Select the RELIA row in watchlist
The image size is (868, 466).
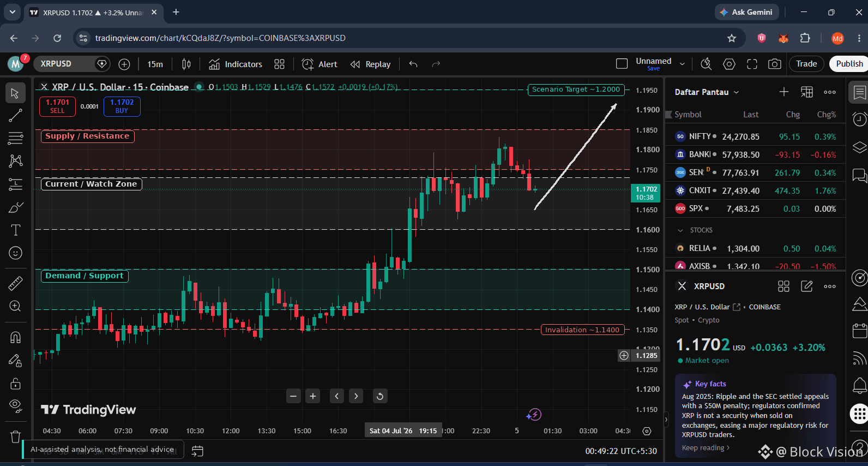pyautogui.click(x=756, y=248)
